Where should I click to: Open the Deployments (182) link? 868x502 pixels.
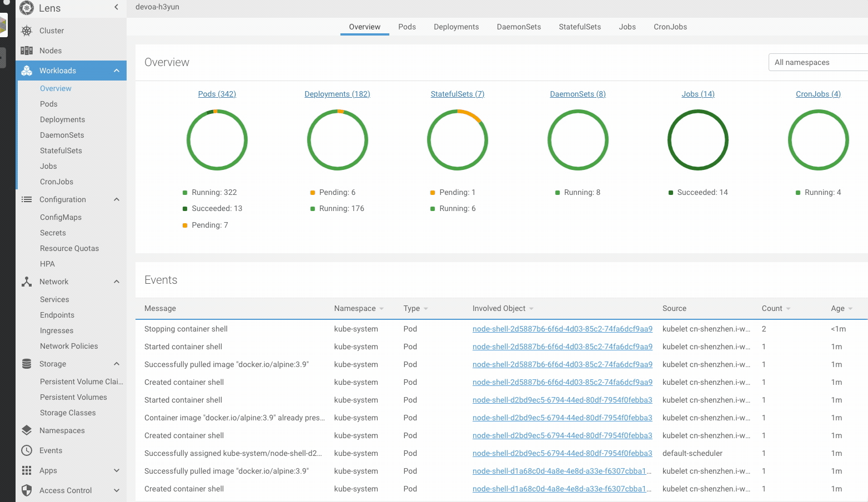(x=338, y=94)
